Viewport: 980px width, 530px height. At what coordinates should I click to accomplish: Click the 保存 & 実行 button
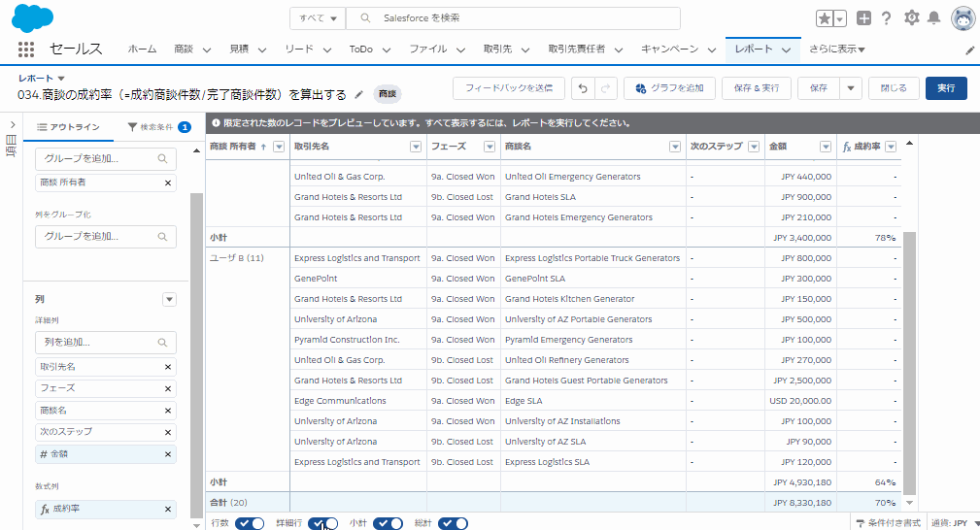click(757, 88)
